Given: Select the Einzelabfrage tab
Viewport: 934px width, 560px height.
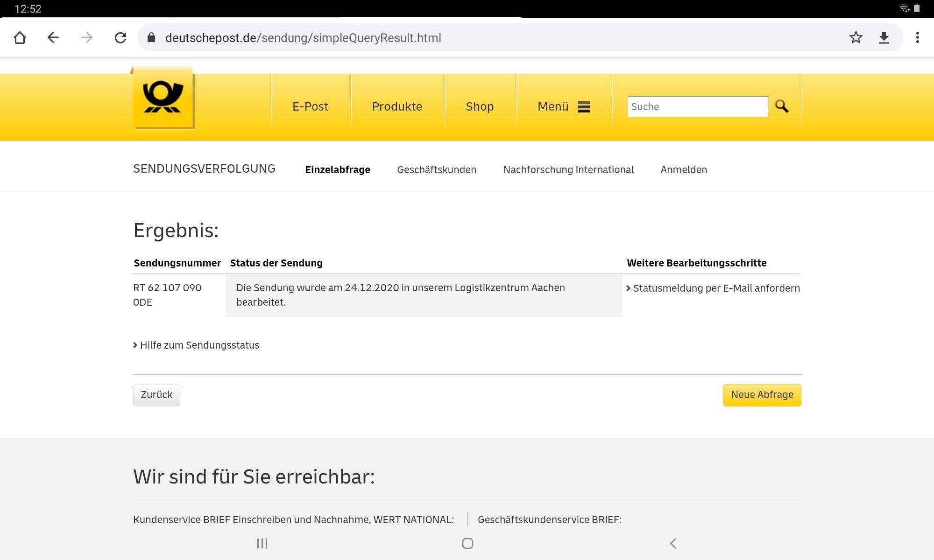Looking at the screenshot, I should point(338,170).
